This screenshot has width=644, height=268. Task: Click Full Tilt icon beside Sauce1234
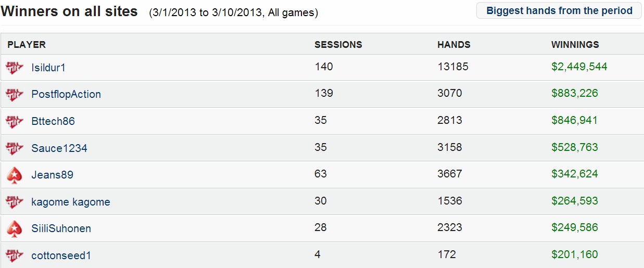tap(15, 148)
